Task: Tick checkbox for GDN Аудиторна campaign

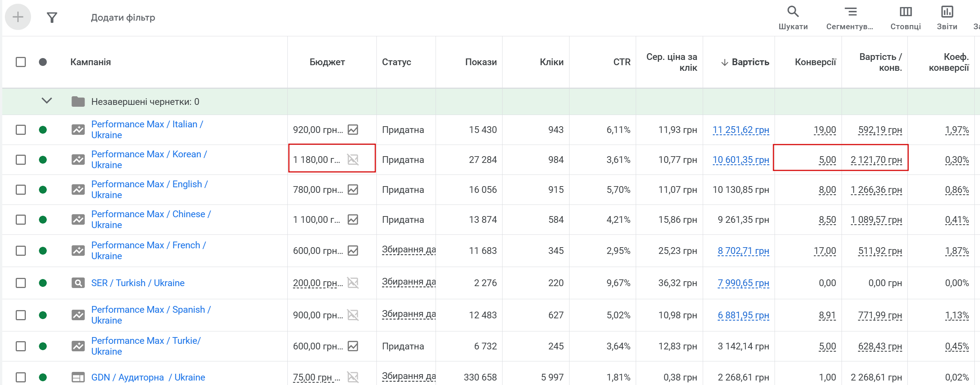Action: click(x=21, y=378)
